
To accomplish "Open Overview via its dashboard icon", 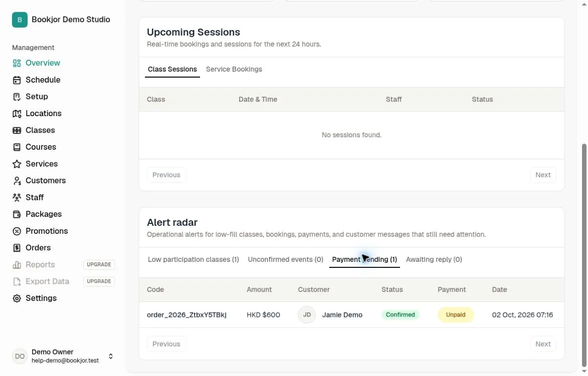I will pyautogui.click(x=17, y=63).
